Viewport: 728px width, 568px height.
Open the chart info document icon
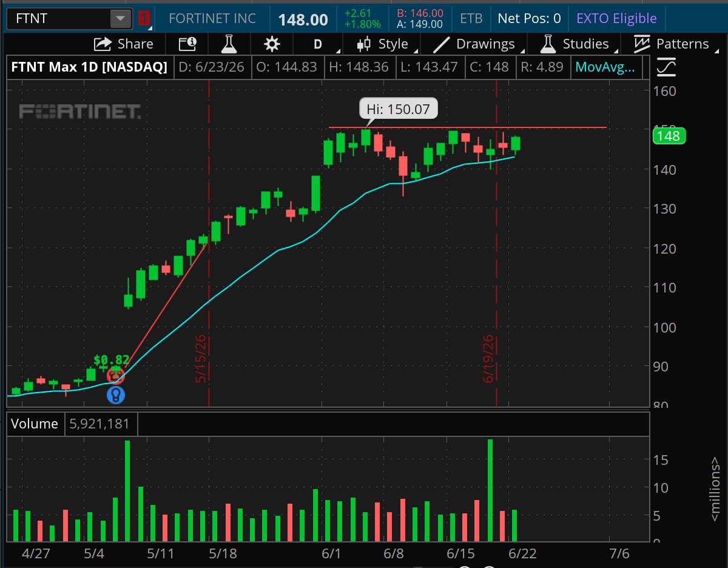[187, 44]
